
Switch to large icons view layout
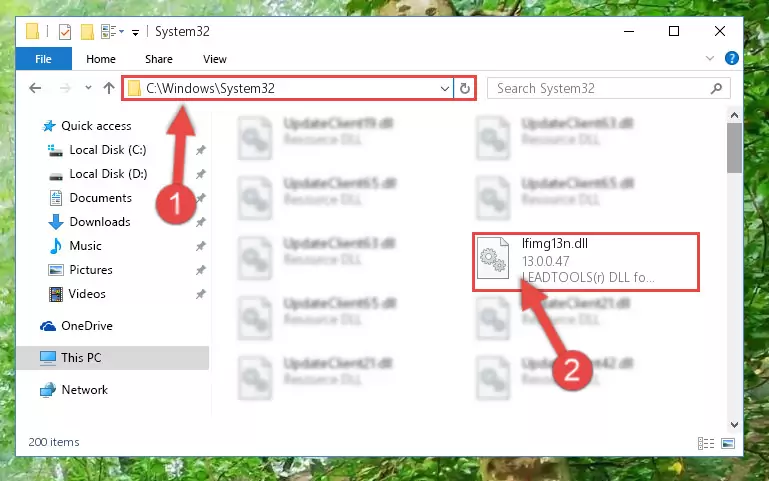point(728,443)
